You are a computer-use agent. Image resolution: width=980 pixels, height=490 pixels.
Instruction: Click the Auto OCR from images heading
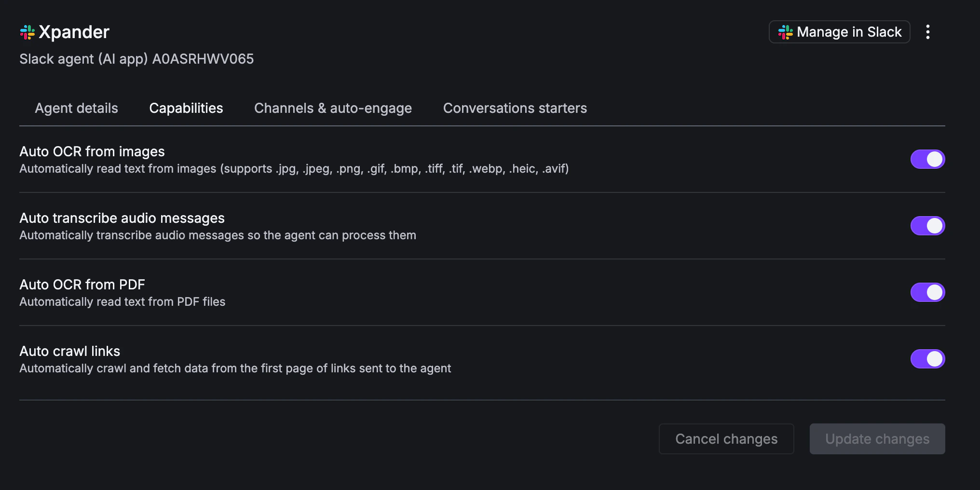click(x=92, y=151)
